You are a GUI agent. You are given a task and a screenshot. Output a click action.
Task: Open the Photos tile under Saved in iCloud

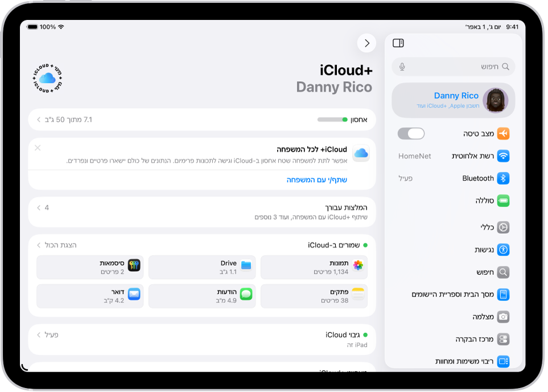click(x=314, y=265)
